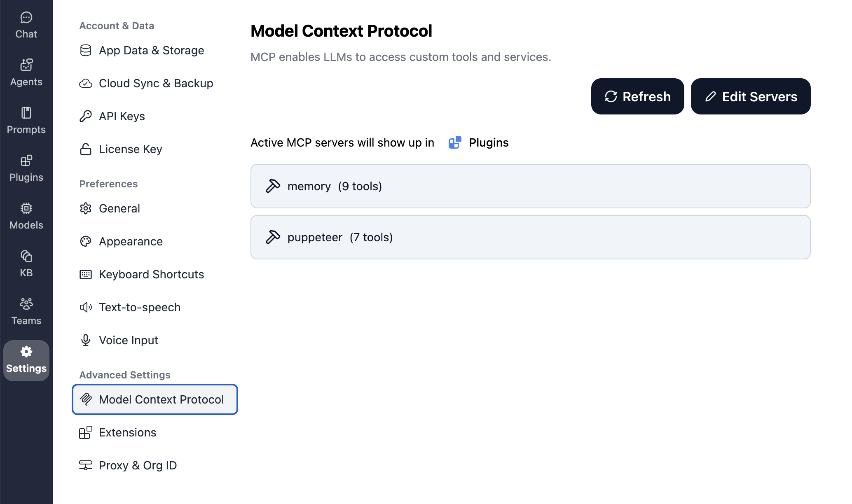Open App Data & Storage settings
852x504 pixels.
[x=151, y=50]
